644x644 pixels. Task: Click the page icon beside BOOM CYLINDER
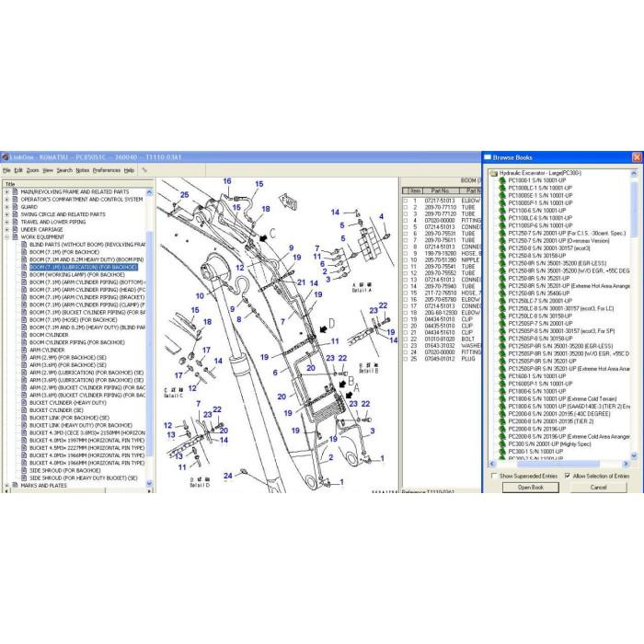(24, 335)
